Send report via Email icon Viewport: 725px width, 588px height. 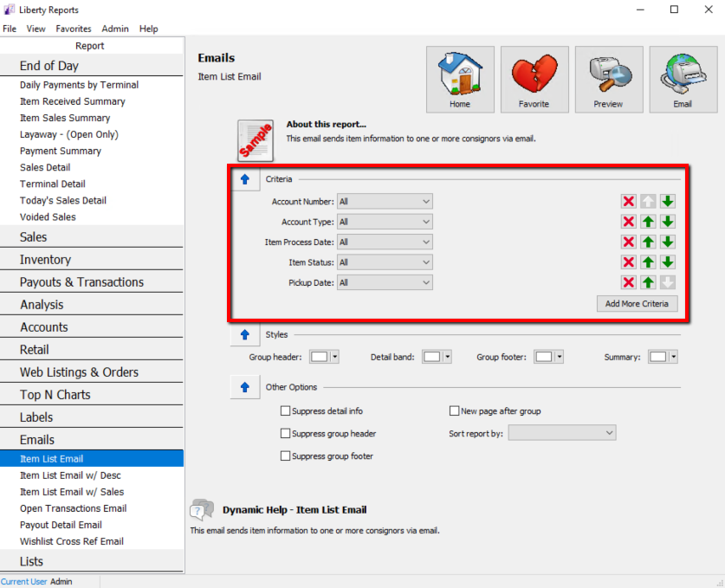(x=683, y=79)
